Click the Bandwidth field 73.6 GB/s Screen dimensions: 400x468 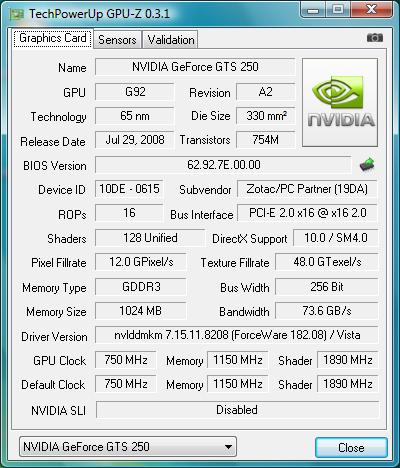(327, 311)
